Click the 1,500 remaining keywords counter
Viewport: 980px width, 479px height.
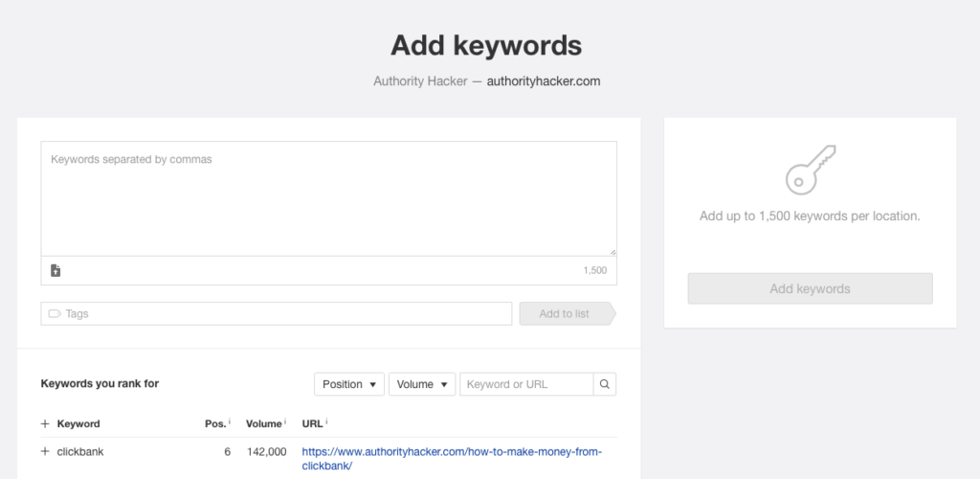(595, 271)
